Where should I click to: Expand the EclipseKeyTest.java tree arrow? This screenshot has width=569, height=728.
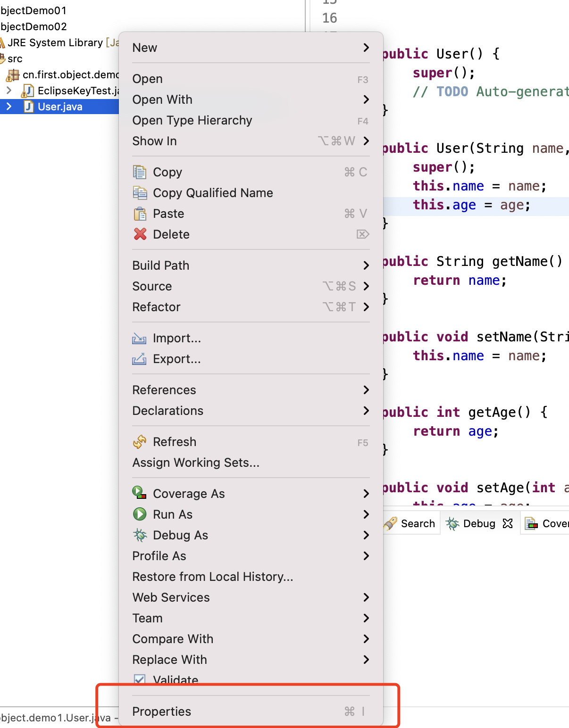coord(8,90)
